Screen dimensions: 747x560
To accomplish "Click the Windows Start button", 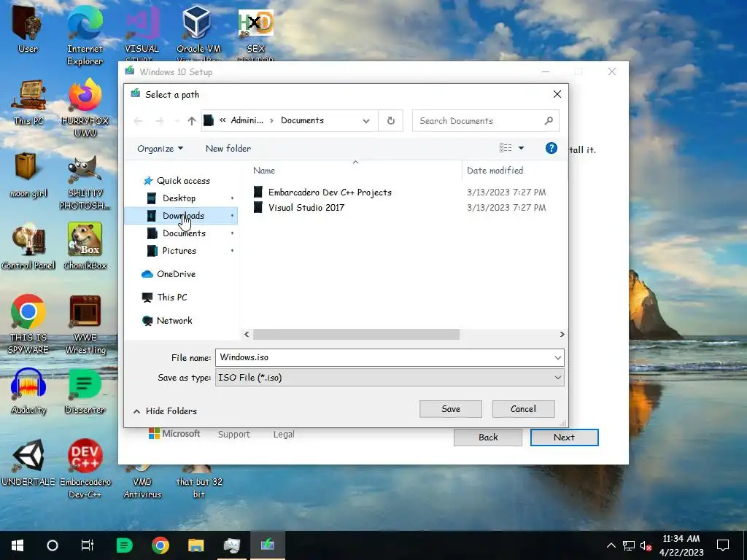I will click(18, 545).
